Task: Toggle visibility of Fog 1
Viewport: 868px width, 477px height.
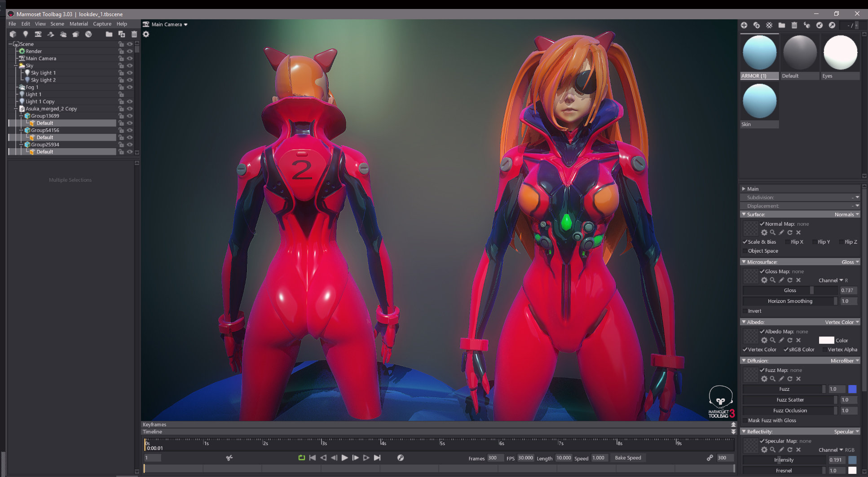Action: tap(130, 87)
